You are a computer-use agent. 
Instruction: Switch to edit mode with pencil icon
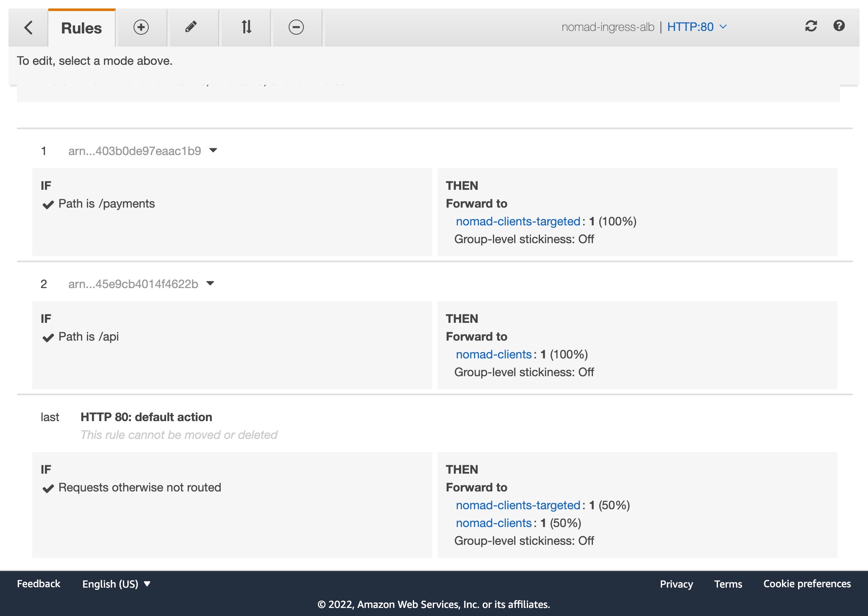tap(191, 27)
